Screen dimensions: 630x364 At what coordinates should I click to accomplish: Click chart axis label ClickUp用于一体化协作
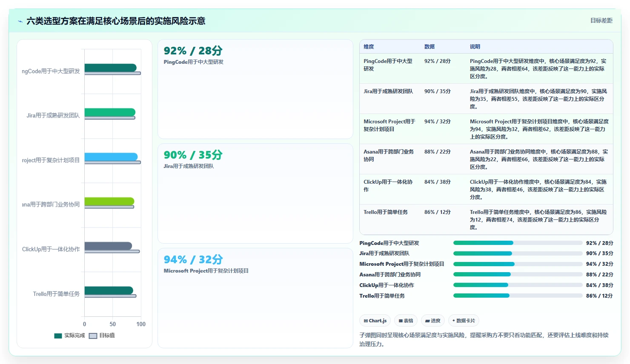(x=51, y=249)
